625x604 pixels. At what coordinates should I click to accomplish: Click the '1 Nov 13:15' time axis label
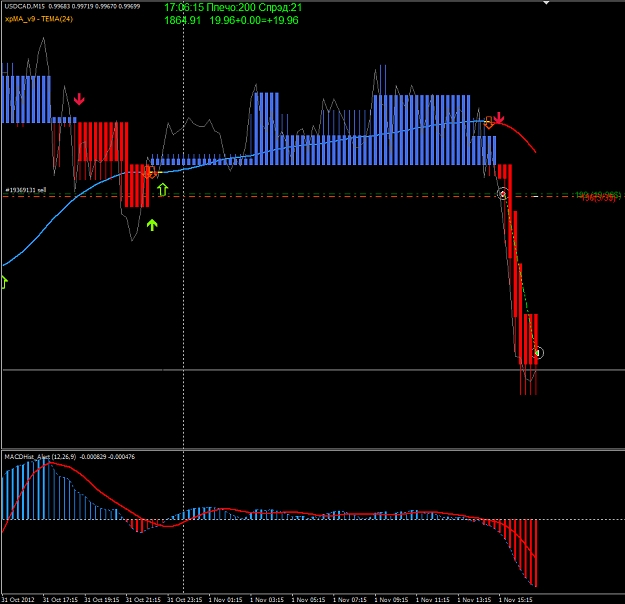coord(474,600)
